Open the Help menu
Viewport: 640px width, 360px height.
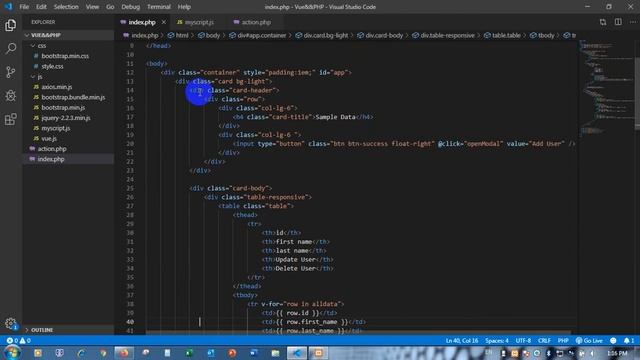point(184,7)
